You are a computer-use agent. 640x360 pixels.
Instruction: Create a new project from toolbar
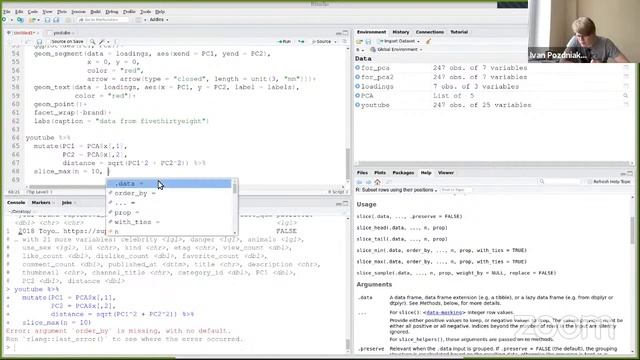point(20,20)
